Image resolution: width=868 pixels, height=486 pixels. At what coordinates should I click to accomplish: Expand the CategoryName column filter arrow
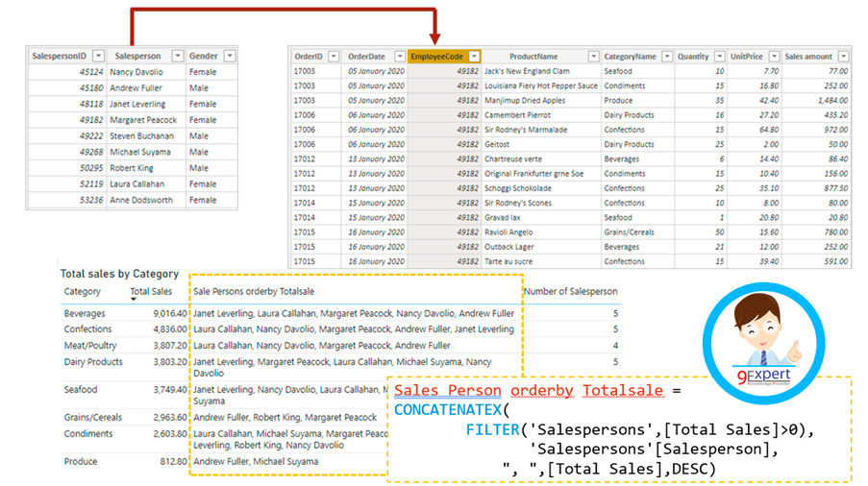pos(667,57)
